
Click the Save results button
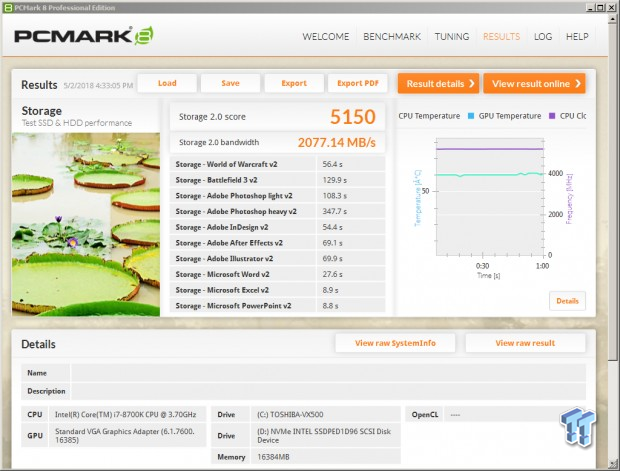[231, 83]
